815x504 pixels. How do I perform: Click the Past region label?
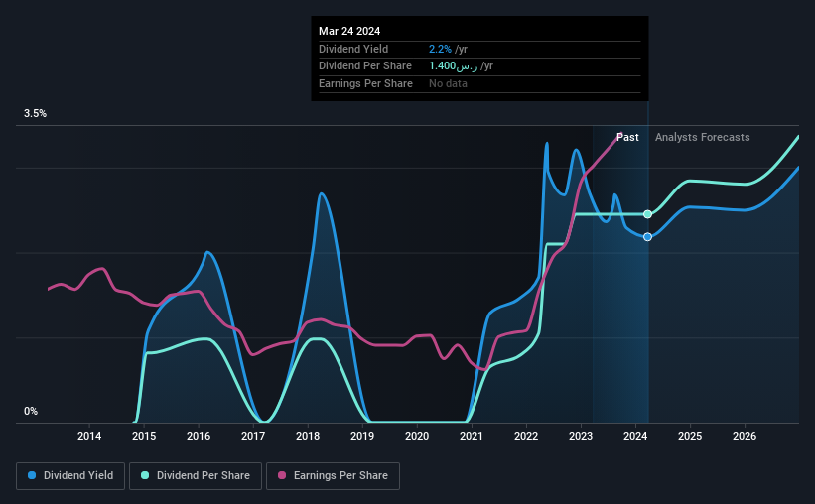(x=627, y=137)
